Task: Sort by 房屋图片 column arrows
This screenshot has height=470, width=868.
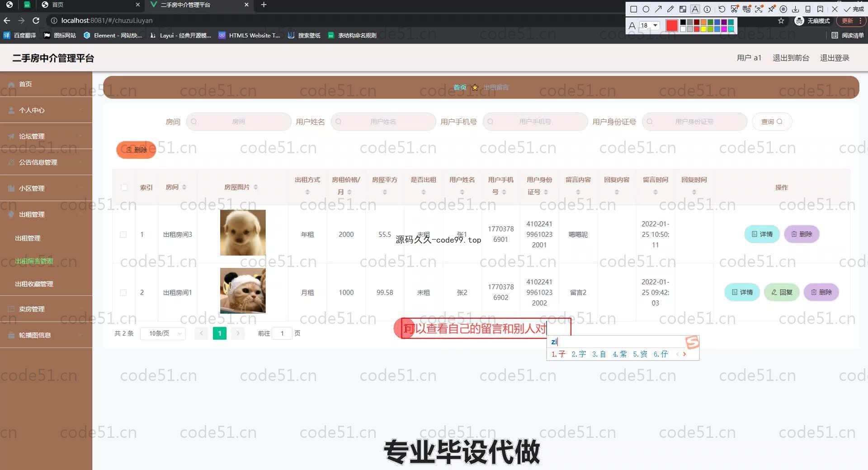Action: [x=255, y=187]
